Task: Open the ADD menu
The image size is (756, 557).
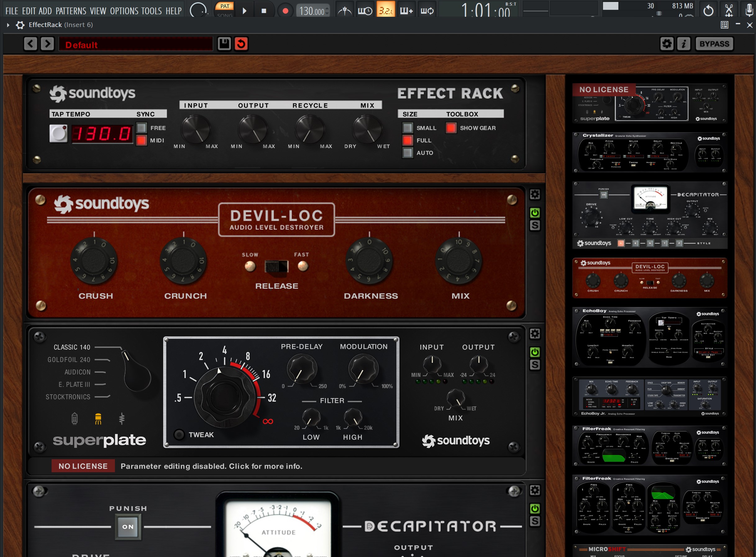Action: click(45, 11)
